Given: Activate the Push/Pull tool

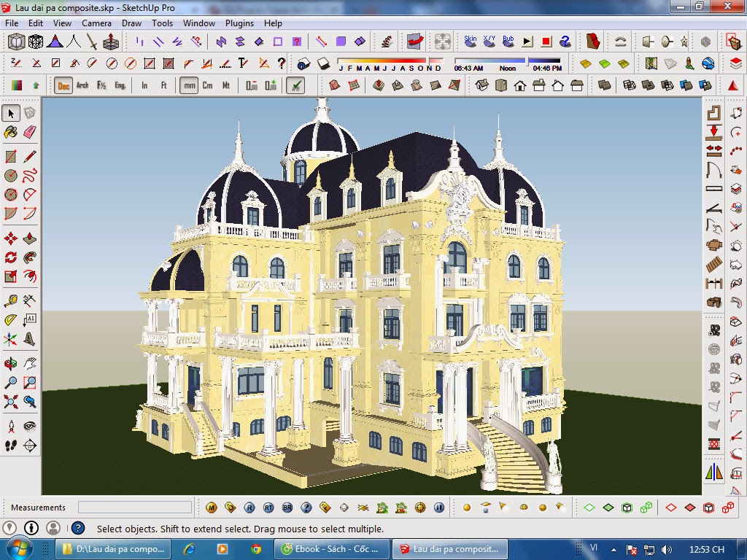Looking at the screenshot, I should tap(29, 238).
